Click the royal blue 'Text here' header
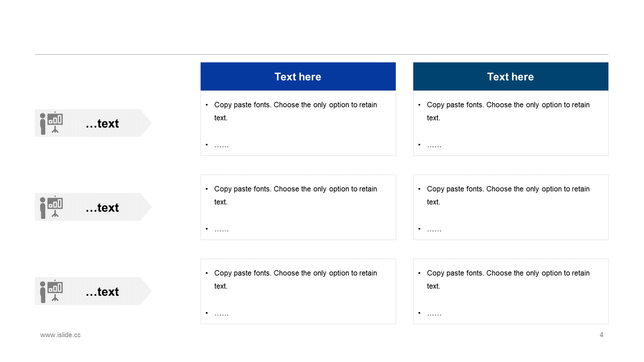The image size is (644, 362). 298,76
